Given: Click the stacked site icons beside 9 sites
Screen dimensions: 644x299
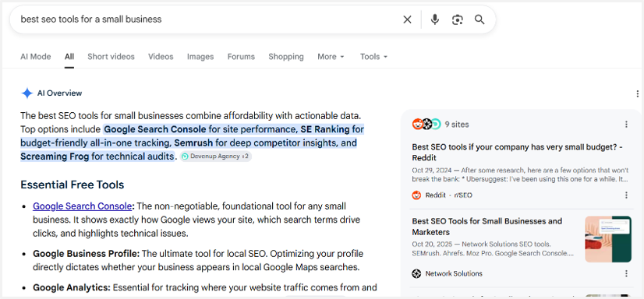Looking at the screenshot, I should tap(426, 124).
